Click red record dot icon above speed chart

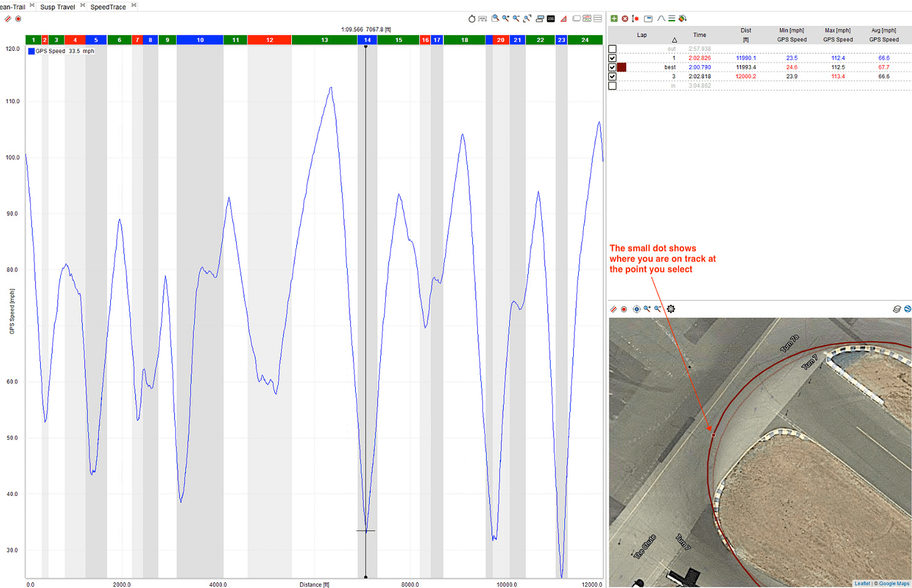[18, 19]
